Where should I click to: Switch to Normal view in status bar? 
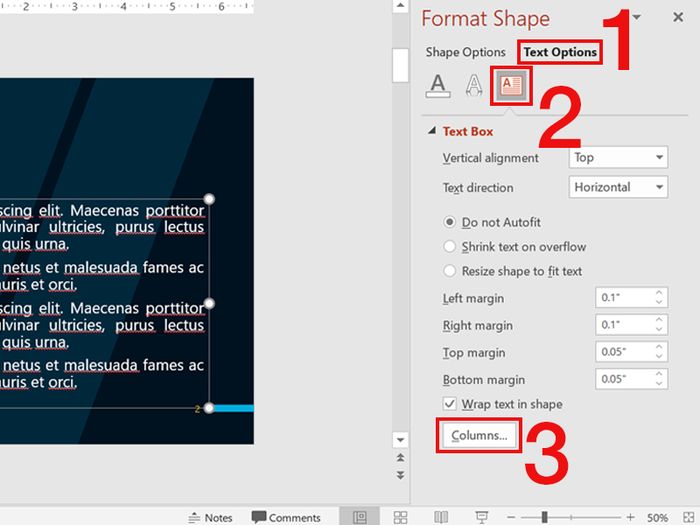pyautogui.click(x=358, y=517)
